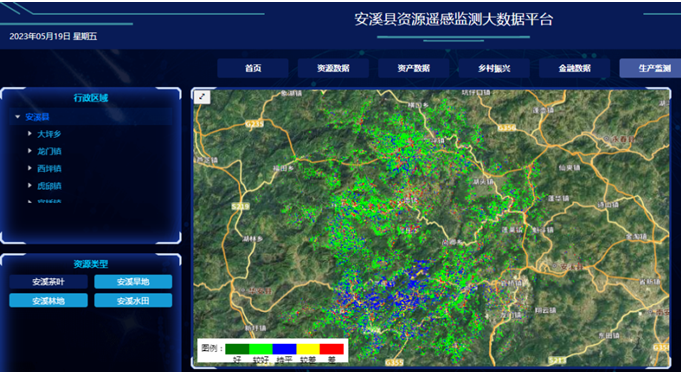
Task: Select 大坪乡 township label
Action: [49, 134]
